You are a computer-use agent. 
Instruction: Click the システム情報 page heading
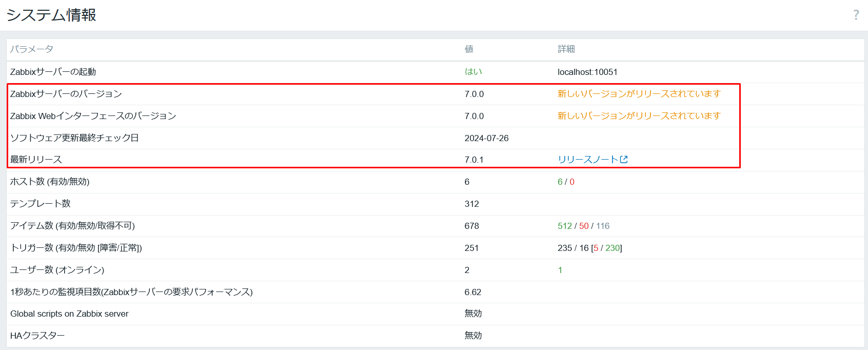point(51,15)
